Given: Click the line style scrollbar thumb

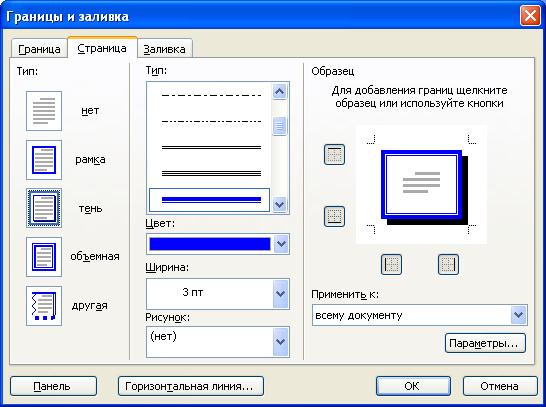Looking at the screenshot, I should (x=280, y=126).
